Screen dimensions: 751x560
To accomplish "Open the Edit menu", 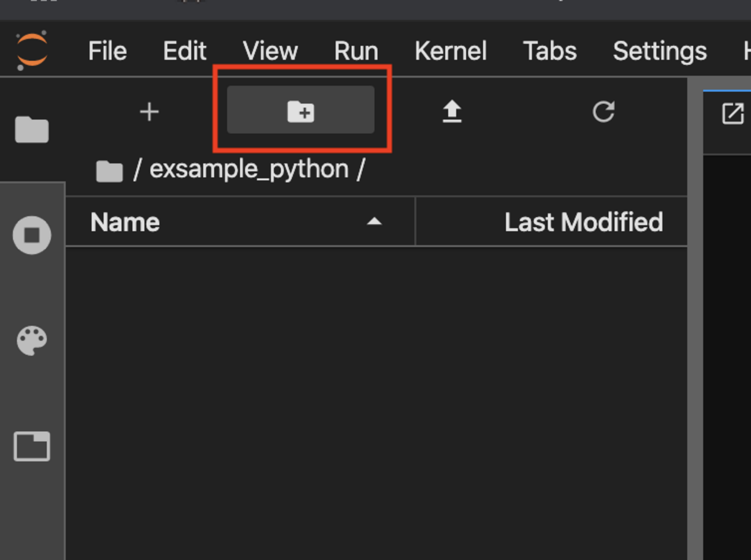I will (184, 51).
